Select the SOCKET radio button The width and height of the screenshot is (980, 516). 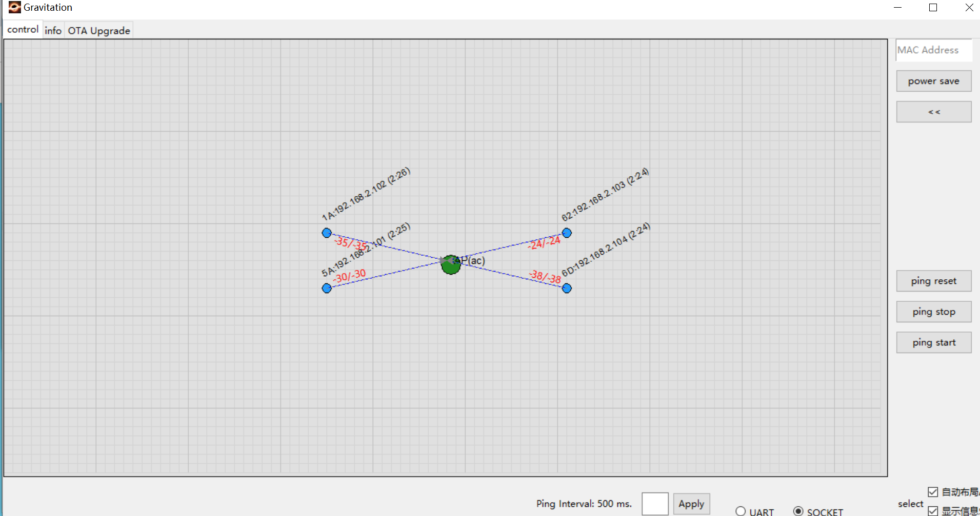point(798,511)
